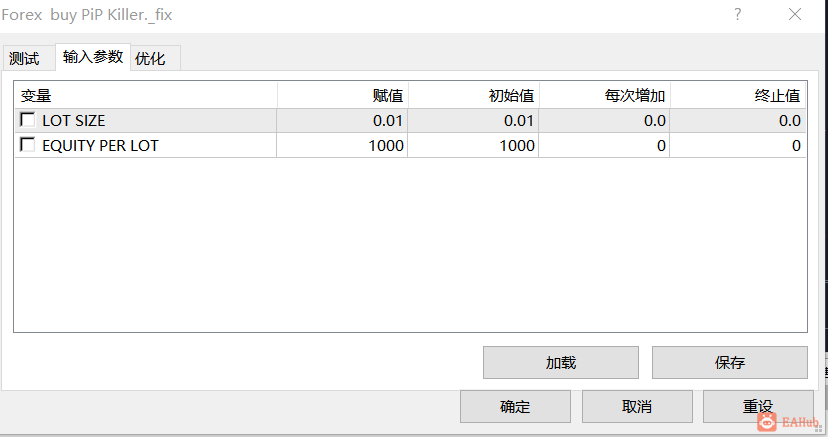Click LOT SIZE 终止值 cell
Image resolution: width=828 pixels, height=437 pixels.
click(738, 120)
